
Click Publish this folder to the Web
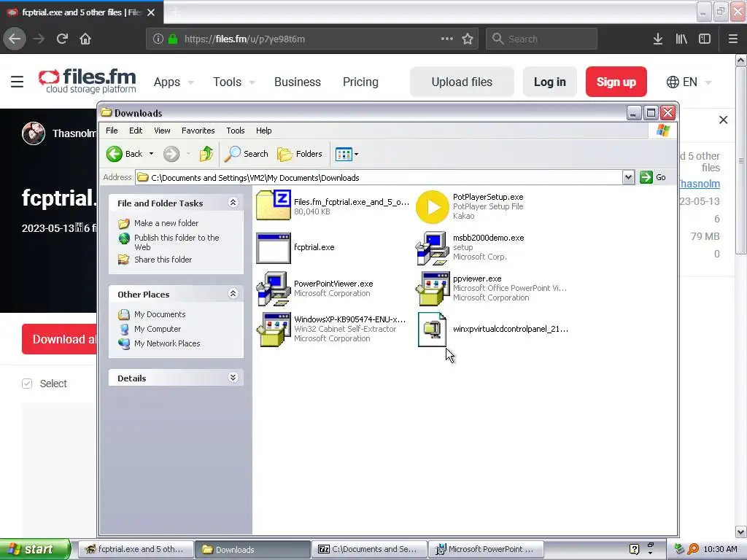click(177, 242)
